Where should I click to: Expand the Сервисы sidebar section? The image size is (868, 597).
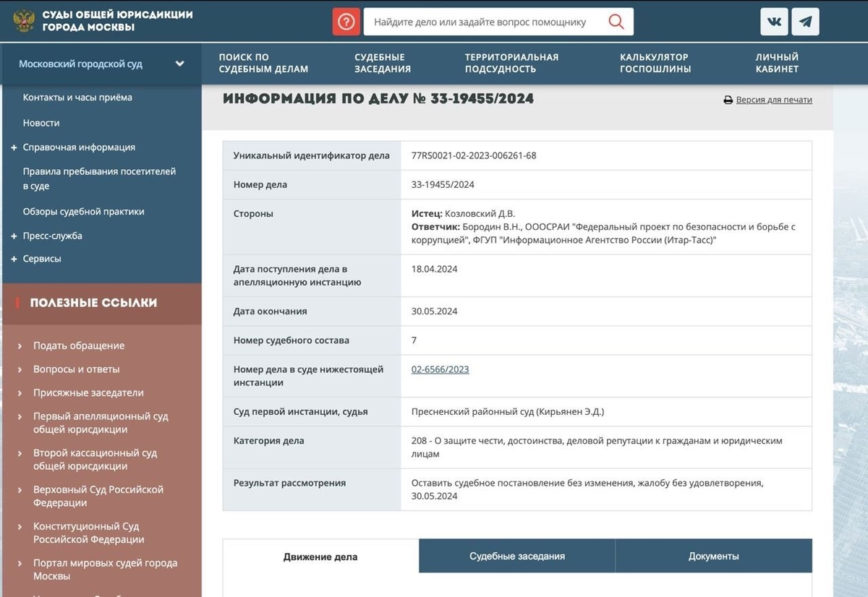coord(14,259)
